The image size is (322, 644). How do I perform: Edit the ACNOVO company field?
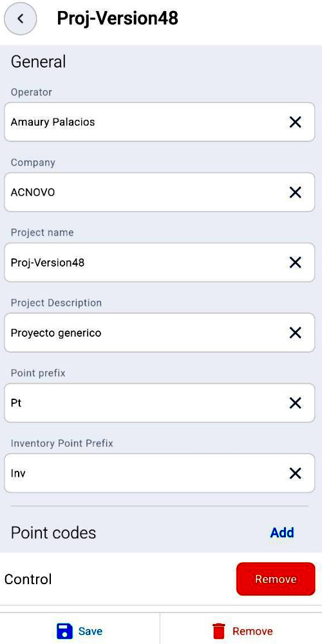[x=159, y=192]
